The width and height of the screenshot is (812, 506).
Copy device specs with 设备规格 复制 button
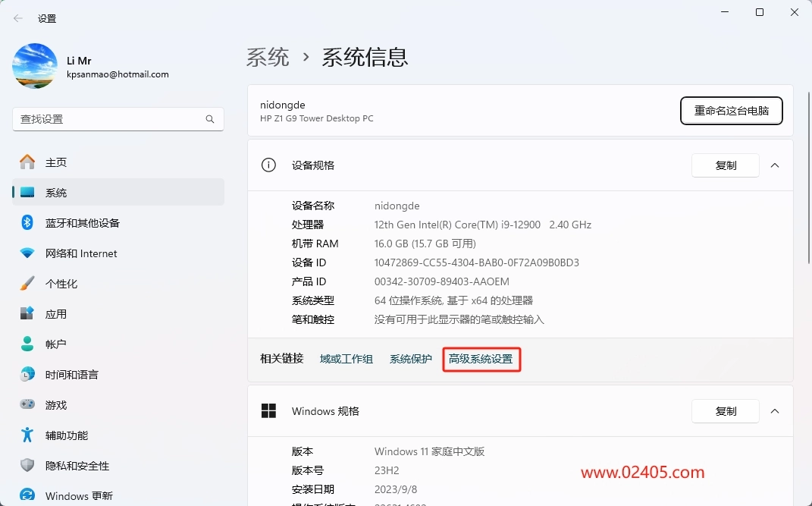(726, 165)
